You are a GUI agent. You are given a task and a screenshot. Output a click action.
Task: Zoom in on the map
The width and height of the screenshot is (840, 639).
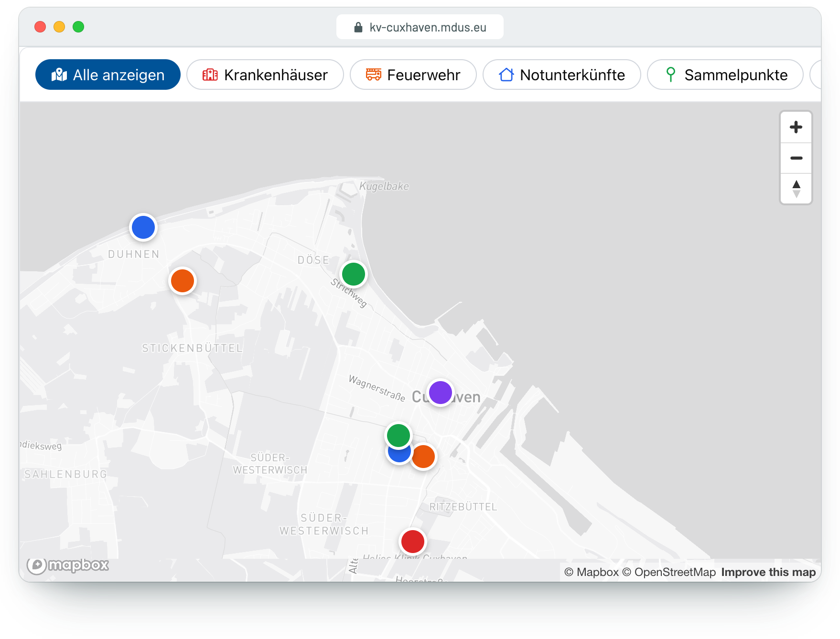pyautogui.click(x=796, y=127)
